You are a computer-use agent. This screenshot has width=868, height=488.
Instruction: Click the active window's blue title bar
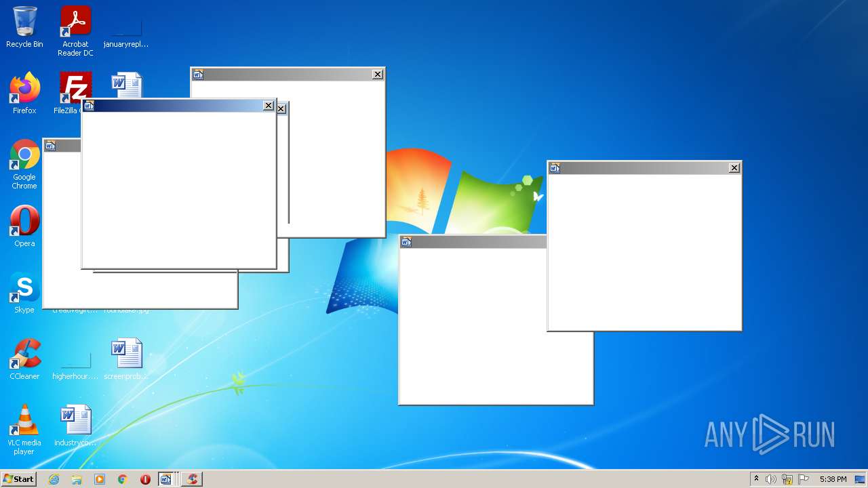click(179, 106)
